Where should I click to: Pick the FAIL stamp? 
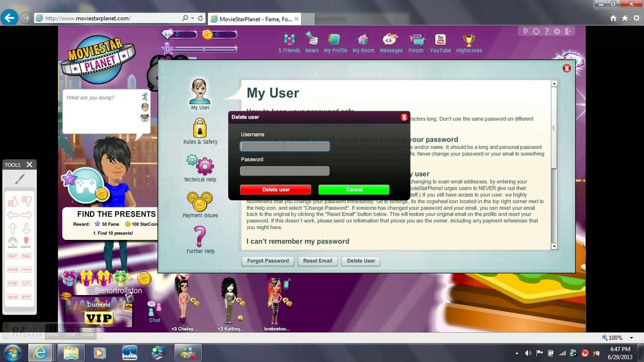click(27, 256)
